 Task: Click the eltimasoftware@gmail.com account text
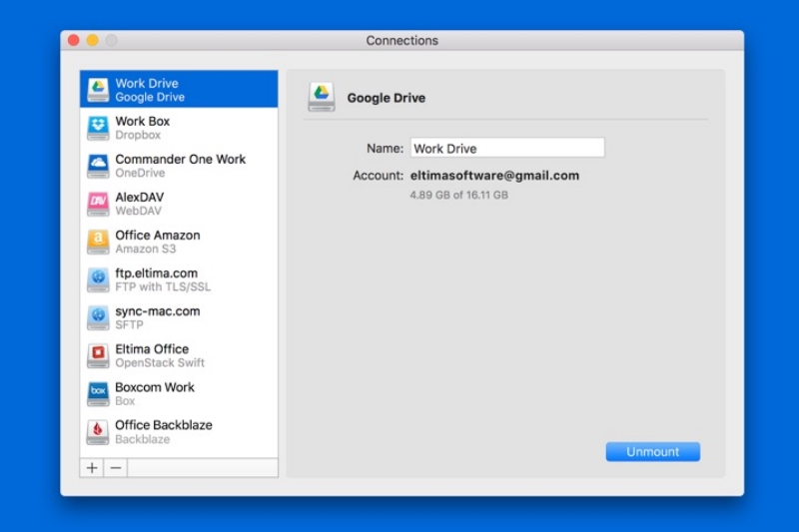coord(494,176)
